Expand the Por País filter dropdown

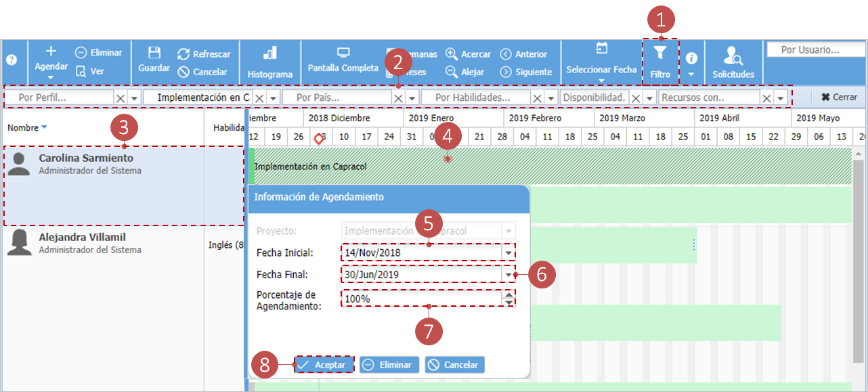coord(412,98)
